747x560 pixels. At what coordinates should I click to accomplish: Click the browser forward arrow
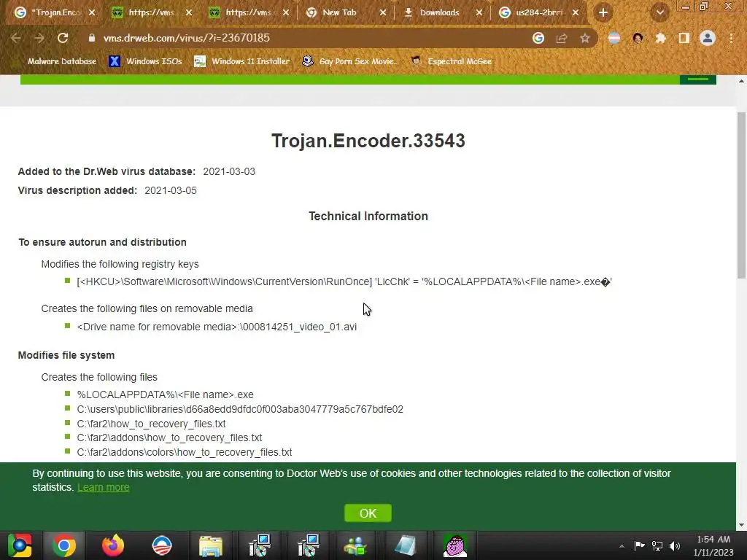pos(39,38)
